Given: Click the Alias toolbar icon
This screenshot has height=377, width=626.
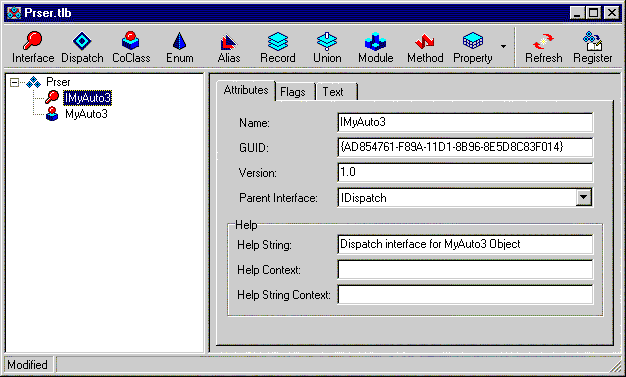Looking at the screenshot, I should point(229,47).
